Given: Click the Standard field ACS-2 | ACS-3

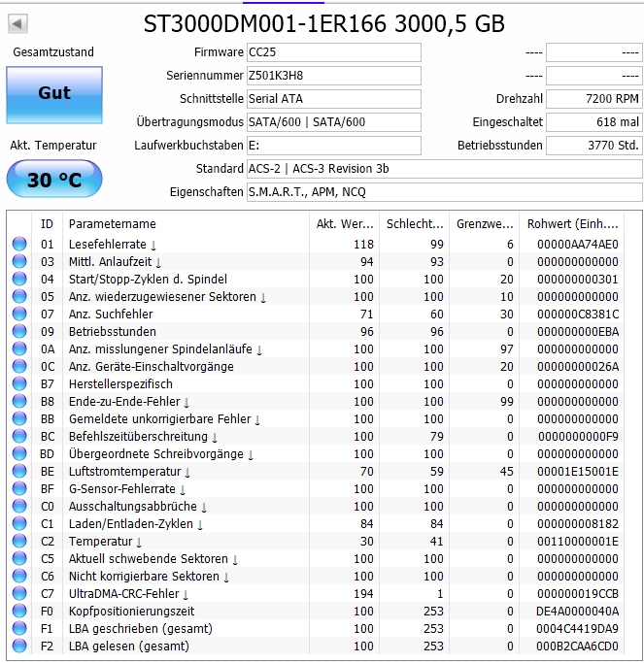Looking at the screenshot, I should pos(445,169).
